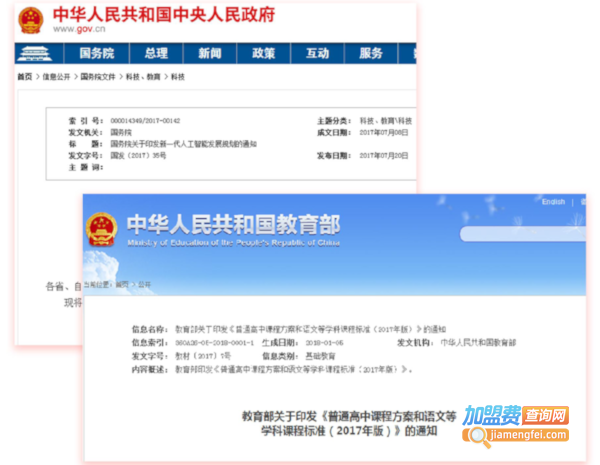Click 首页 breadcrumb on the education ministry page

122,285
